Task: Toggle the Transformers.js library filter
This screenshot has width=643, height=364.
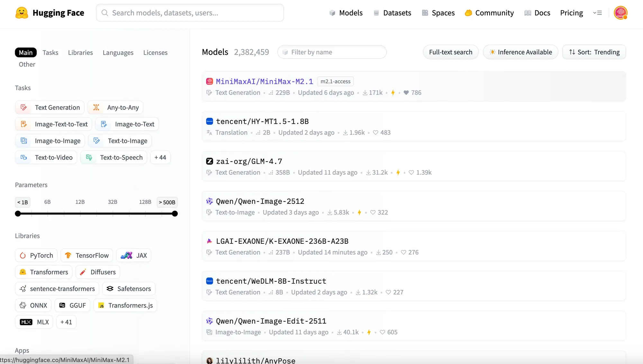Action: tap(125, 305)
